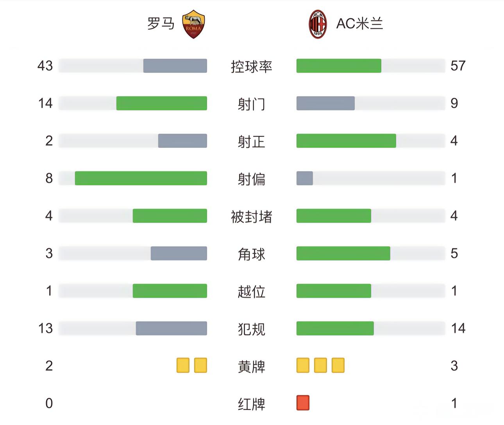Click the 角球 corners label

[x=251, y=254]
